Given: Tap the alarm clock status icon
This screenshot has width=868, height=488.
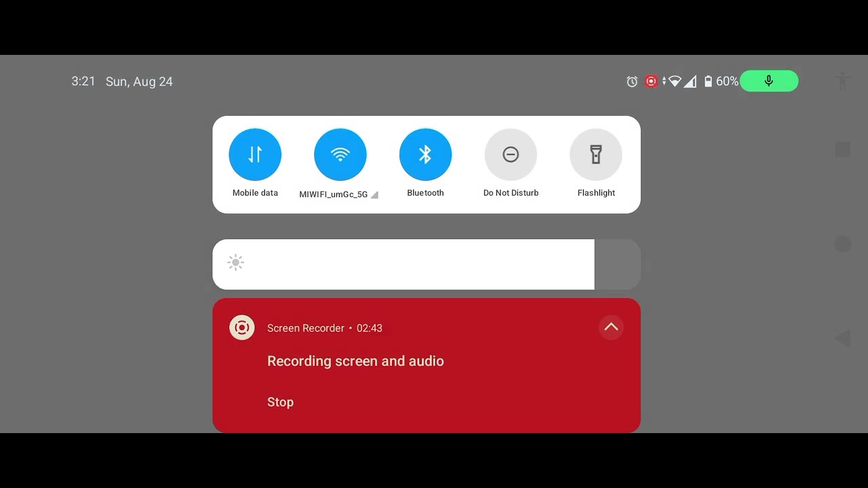Looking at the screenshot, I should click(x=632, y=81).
